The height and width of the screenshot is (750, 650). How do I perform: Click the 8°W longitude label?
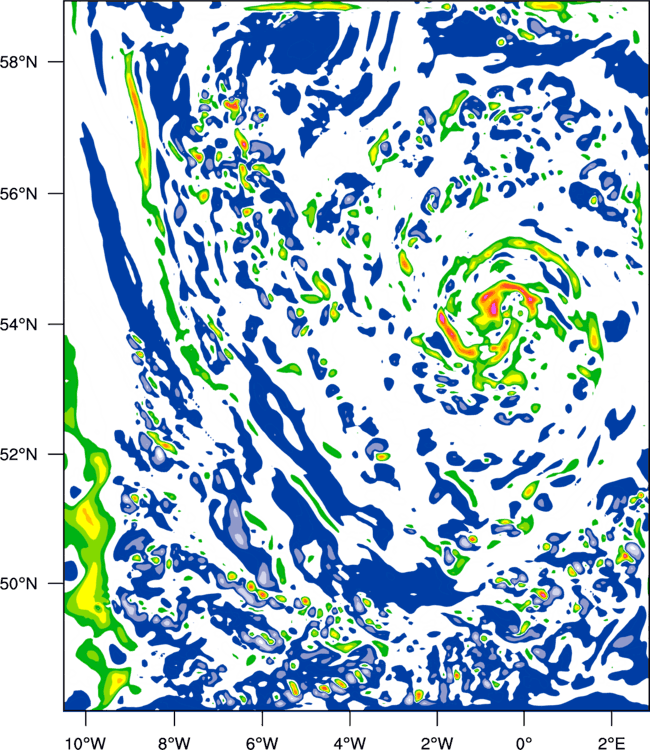pyautogui.click(x=174, y=743)
